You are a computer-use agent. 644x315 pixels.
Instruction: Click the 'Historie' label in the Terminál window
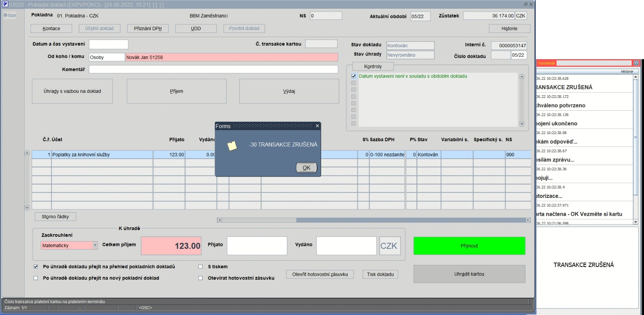tap(627, 71)
